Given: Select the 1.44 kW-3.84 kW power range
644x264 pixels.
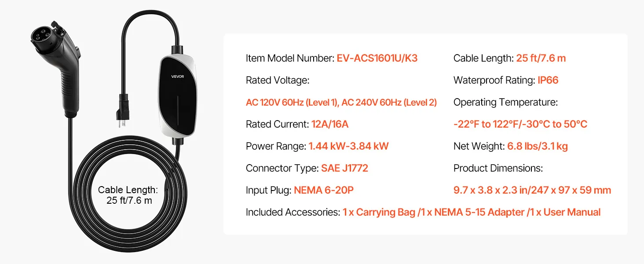Looking at the screenshot, I should click(x=348, y=147).
